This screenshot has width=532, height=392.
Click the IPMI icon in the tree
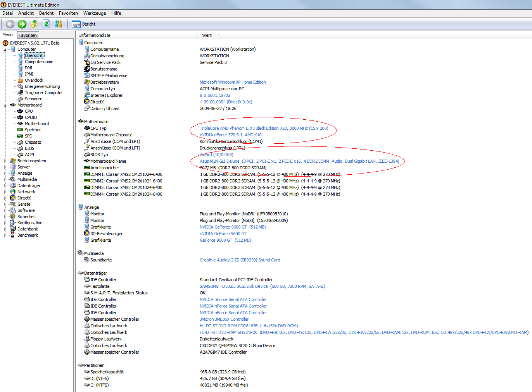tap(21, 74)
